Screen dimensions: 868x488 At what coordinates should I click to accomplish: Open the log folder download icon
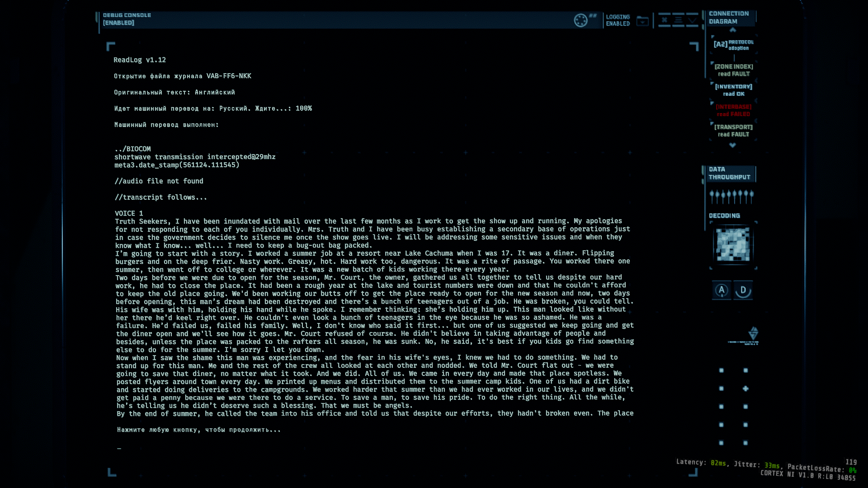642,21
